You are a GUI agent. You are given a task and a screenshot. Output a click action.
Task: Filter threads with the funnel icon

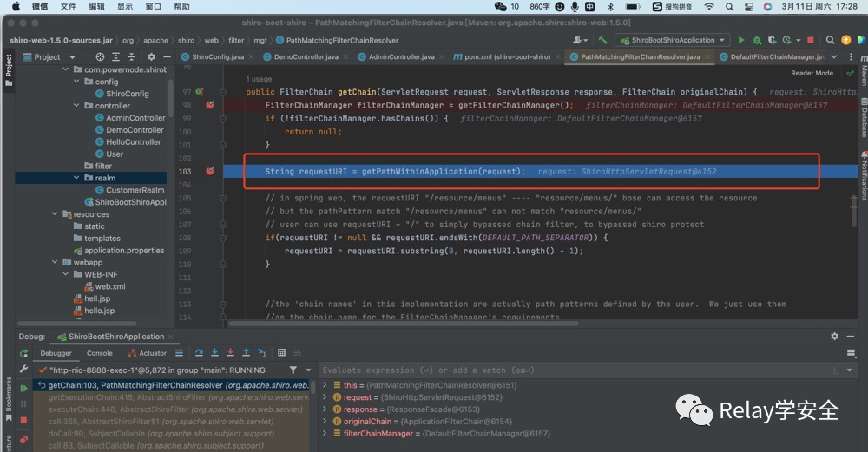(293, 370)
